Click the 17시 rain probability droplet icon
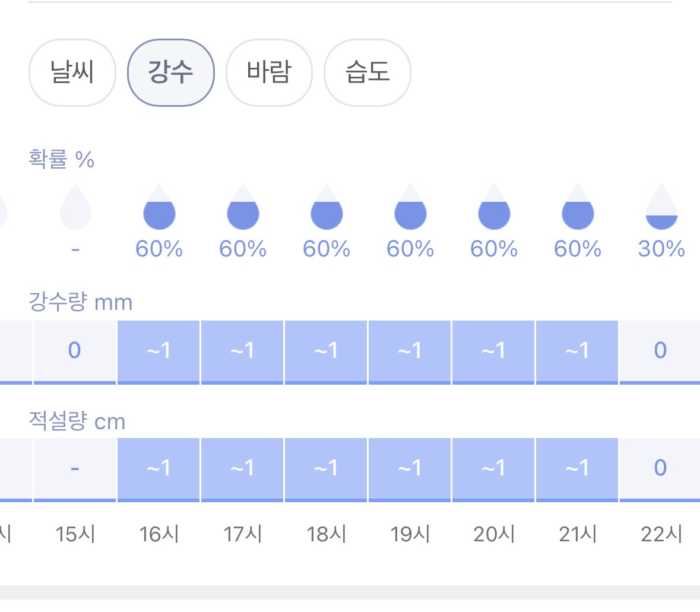 (243, 208)
